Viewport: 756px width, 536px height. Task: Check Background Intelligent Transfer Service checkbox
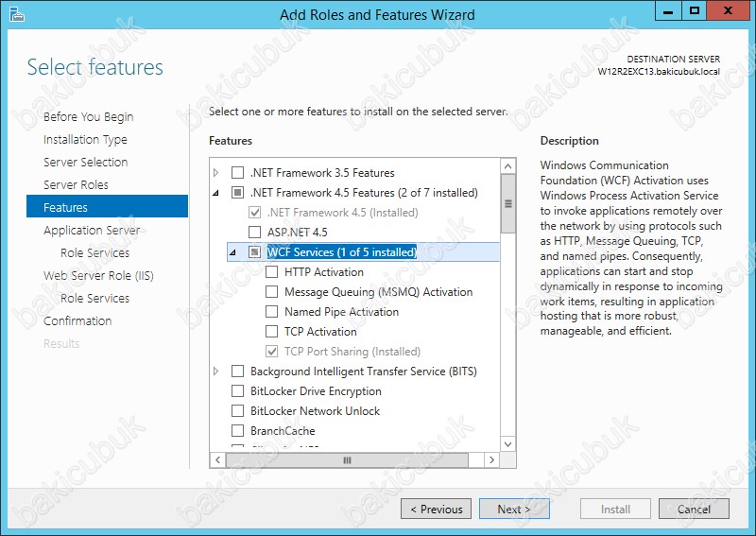pyautogui.click(x=238, y=371)
